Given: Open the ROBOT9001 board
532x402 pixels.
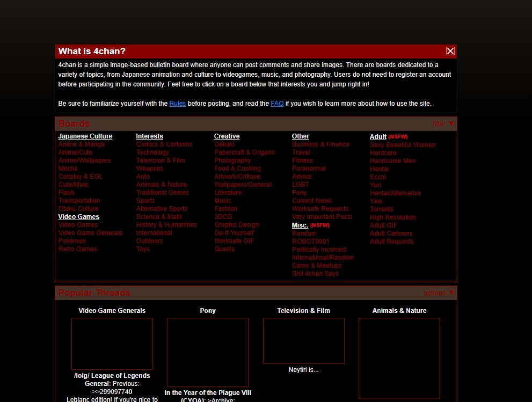Looking at the screenshot, I should 311,241.
